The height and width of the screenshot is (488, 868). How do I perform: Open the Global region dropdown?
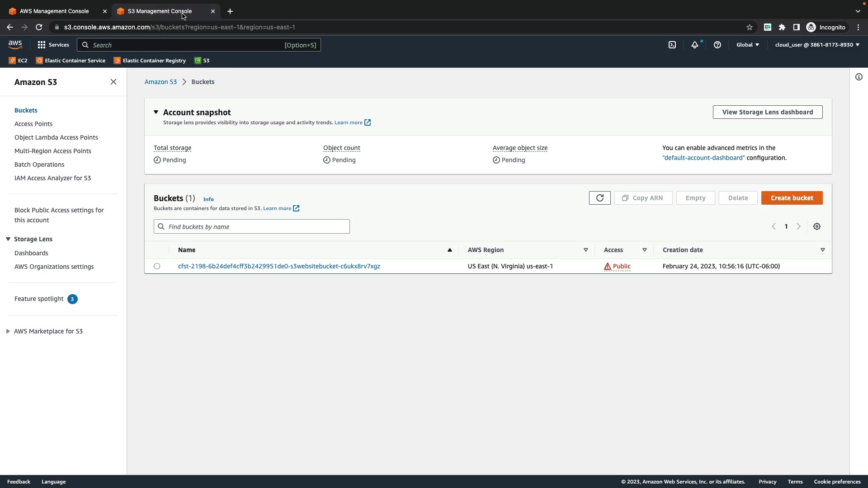click(748, 45)
